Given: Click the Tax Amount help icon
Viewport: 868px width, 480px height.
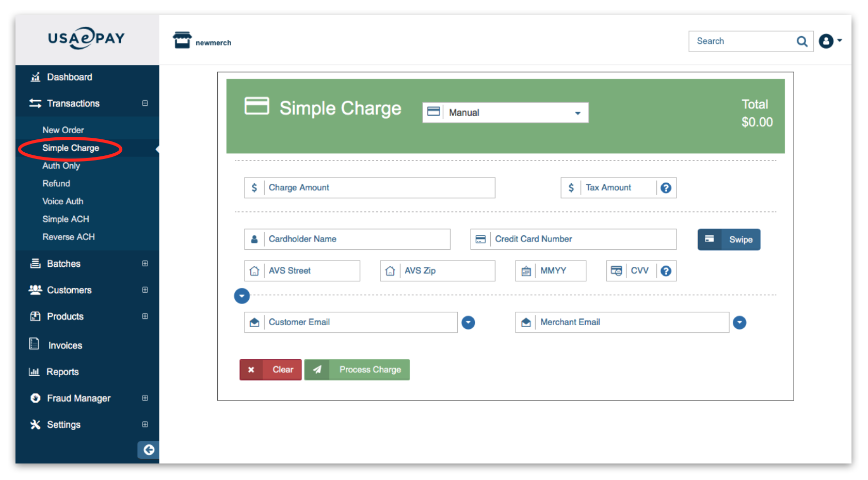Looking at the screenshot, I should [666, 188].
